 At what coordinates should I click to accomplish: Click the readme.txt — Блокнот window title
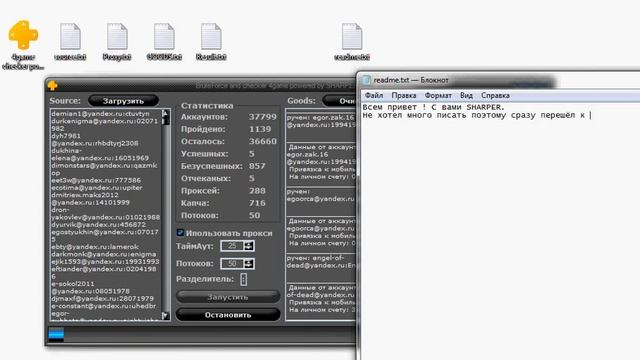pos(411,80)
